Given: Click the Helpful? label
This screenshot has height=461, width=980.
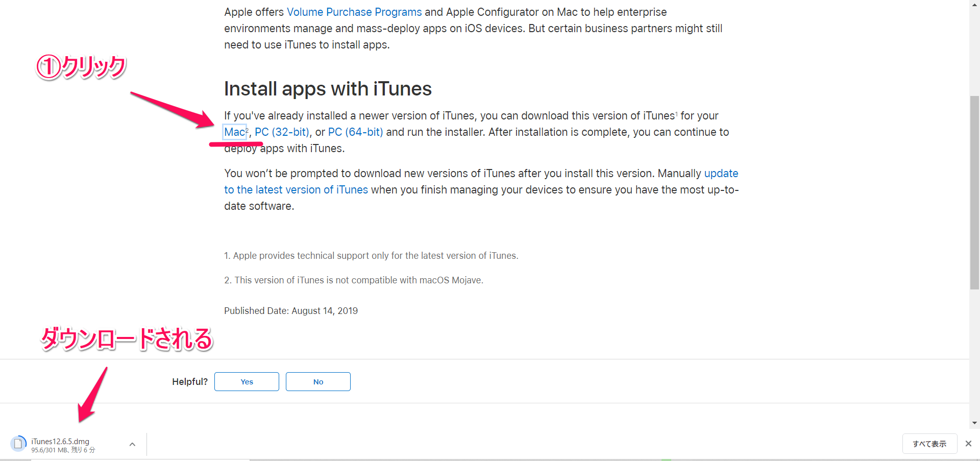Looking at the screenshot, I should pos(190,382).
